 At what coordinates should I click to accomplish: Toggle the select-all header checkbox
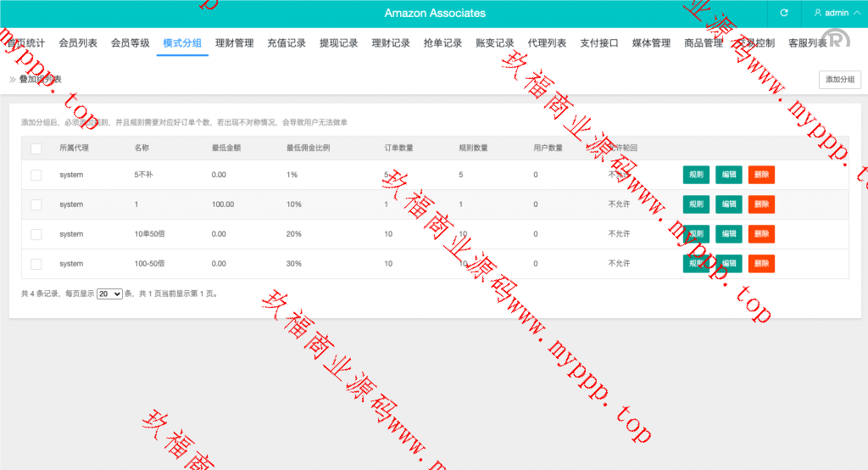[x=36, y=148]
